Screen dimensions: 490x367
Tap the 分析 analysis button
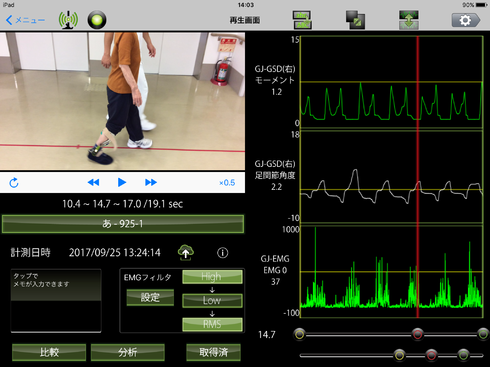click(128, 352)
